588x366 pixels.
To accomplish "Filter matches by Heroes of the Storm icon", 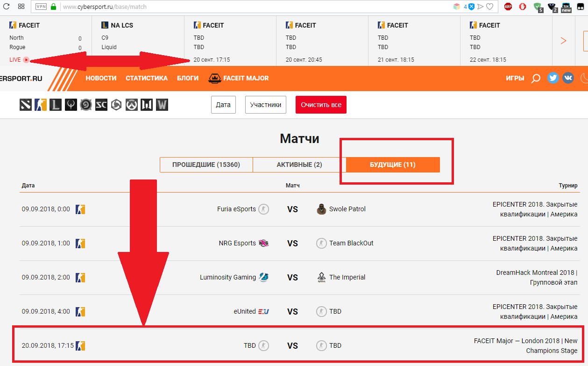I will tap(116, 105).
